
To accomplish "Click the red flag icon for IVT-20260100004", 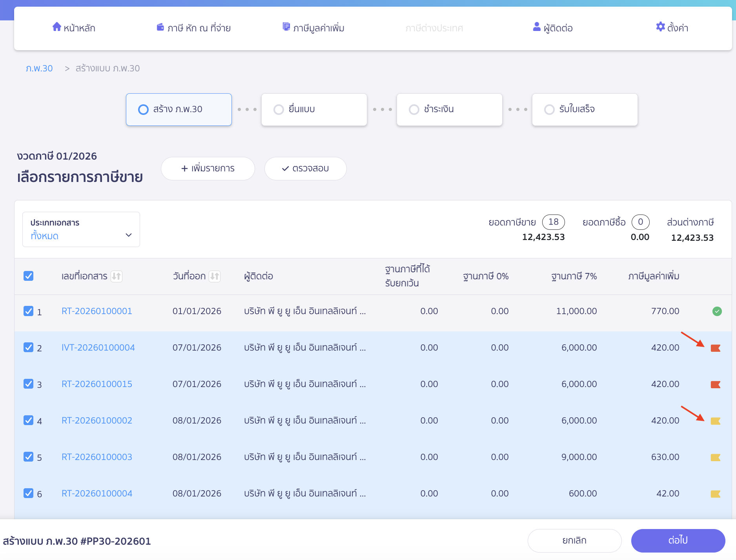I will [x=715, y=348].
